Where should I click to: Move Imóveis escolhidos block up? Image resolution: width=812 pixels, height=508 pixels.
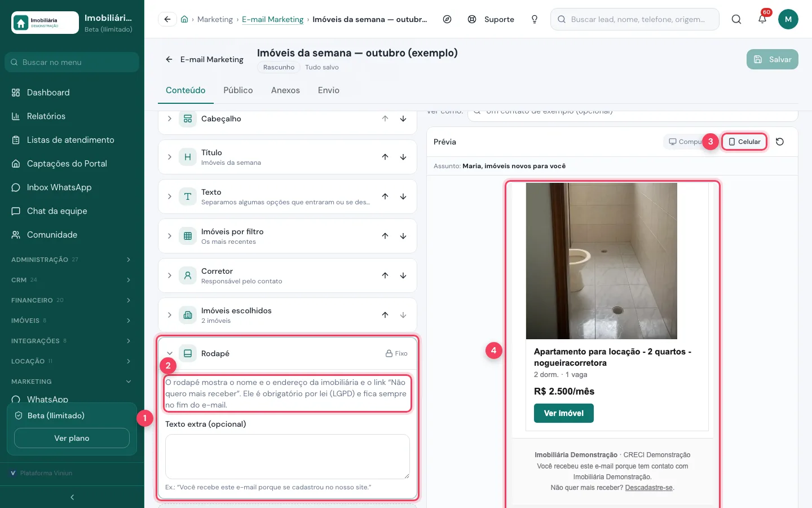tap(385, 315)
